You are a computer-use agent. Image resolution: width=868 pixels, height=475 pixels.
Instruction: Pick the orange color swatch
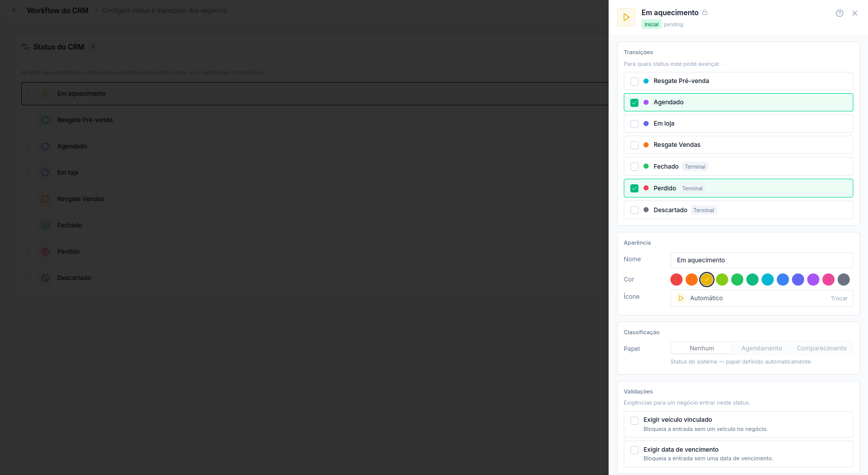[692, 280]
